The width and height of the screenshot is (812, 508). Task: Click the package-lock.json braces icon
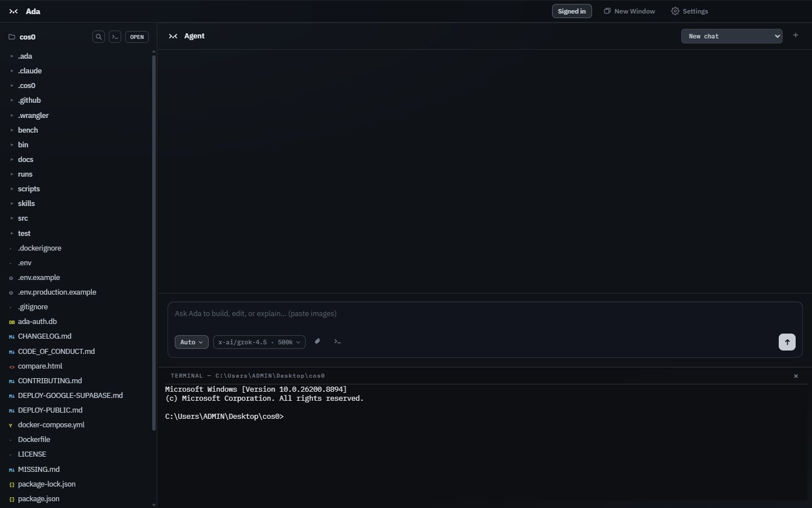[x=12, y=484]
